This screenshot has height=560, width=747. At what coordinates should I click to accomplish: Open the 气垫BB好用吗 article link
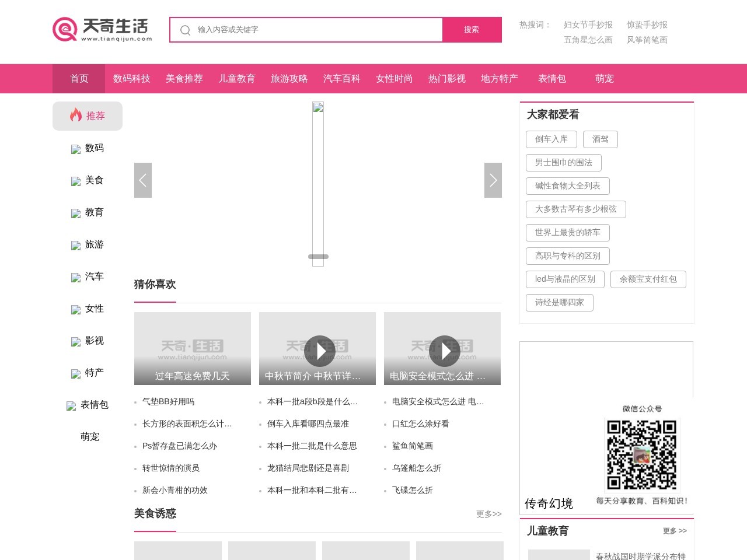click(169, 402)
